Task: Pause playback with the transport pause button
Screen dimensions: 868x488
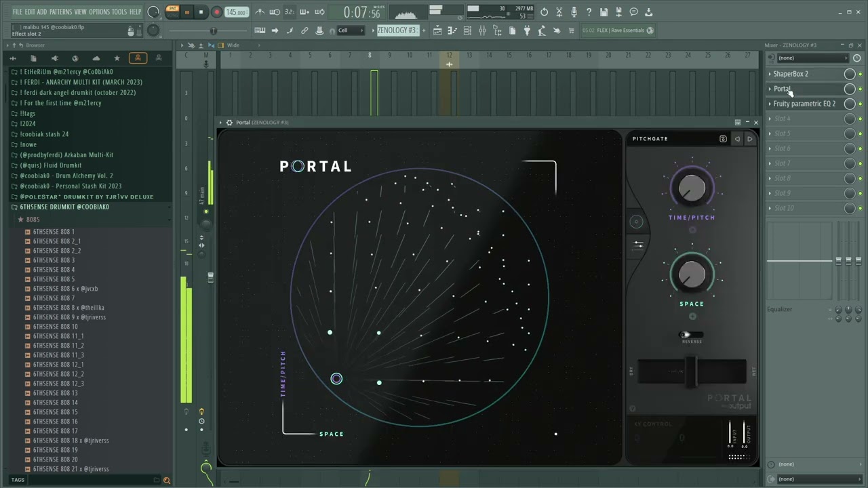Action: coord(186,12)
